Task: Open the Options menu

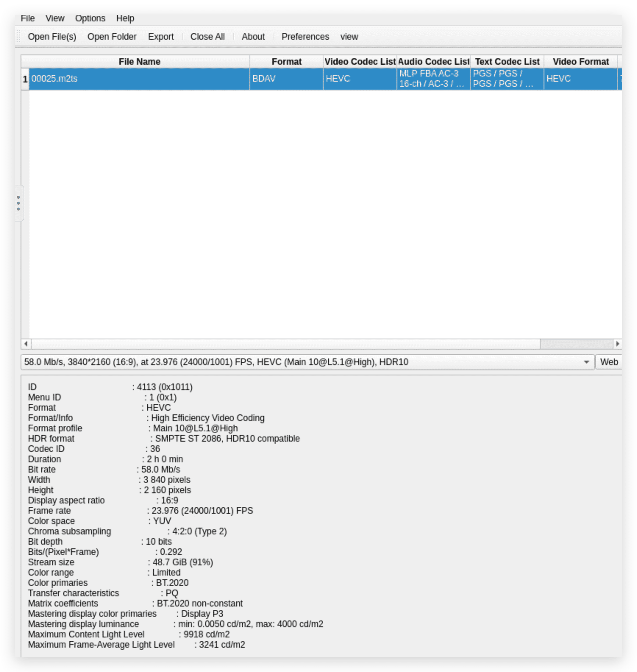Action: (90, 18)
